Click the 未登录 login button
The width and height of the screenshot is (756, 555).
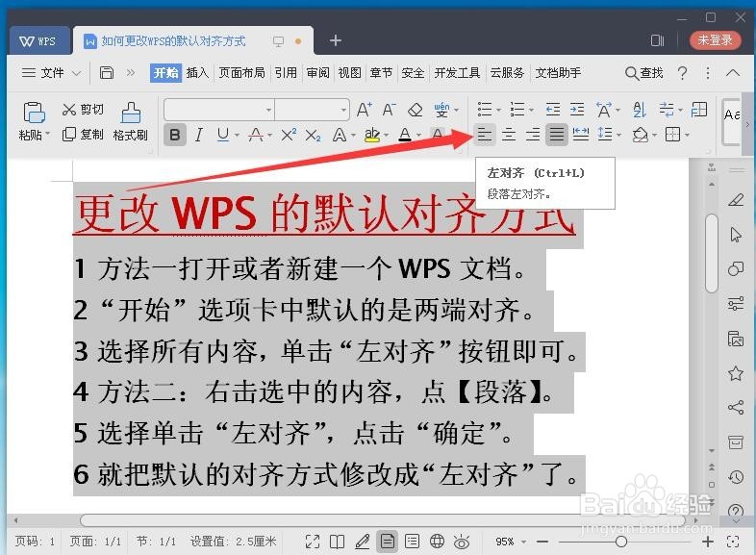pyautogui.click(x=715, y=40)
